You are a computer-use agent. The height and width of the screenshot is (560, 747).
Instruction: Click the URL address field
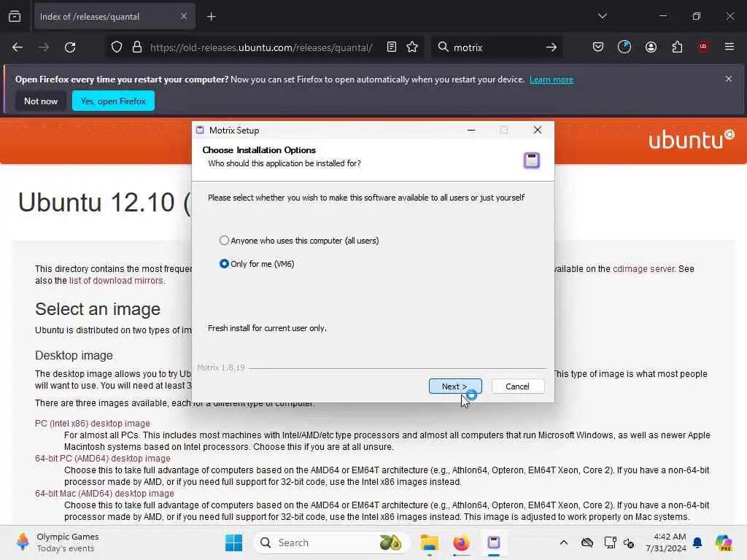click(261, 47)
